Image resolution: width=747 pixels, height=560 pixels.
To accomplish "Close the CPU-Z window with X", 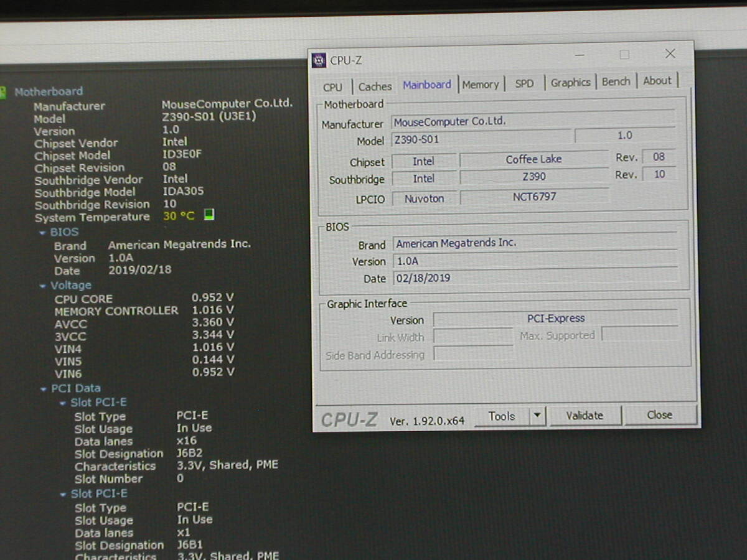I will click(x=670, y=54).
